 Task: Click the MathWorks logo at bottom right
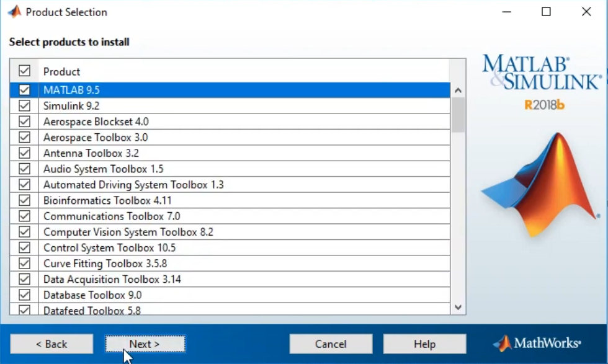[x=537, y=343]
